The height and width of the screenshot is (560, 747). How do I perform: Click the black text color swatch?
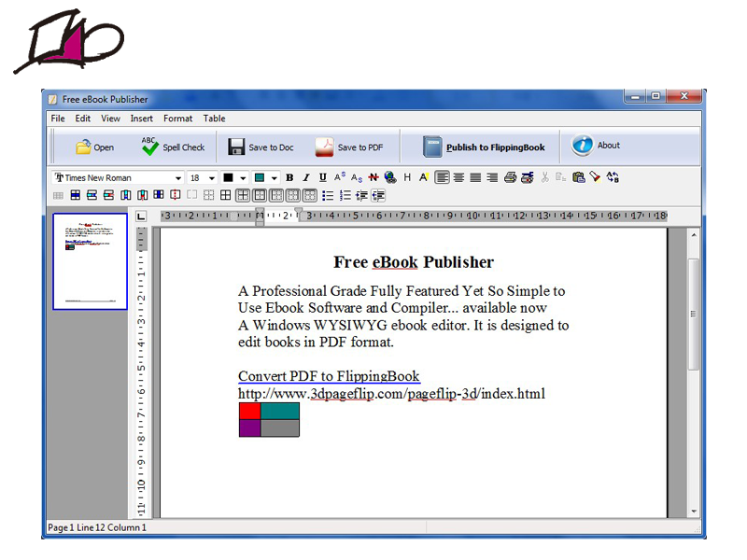[x=228, y=177]
